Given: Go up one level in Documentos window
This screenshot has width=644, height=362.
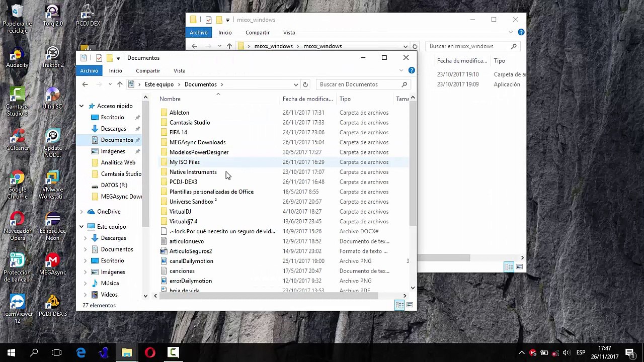Looking at the screenshot, I should pos(120,84).
